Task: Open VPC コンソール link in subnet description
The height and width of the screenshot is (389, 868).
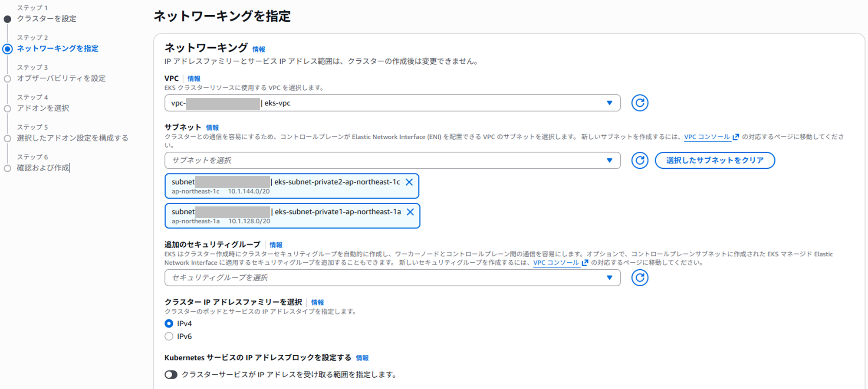Action: click(707, 137)
